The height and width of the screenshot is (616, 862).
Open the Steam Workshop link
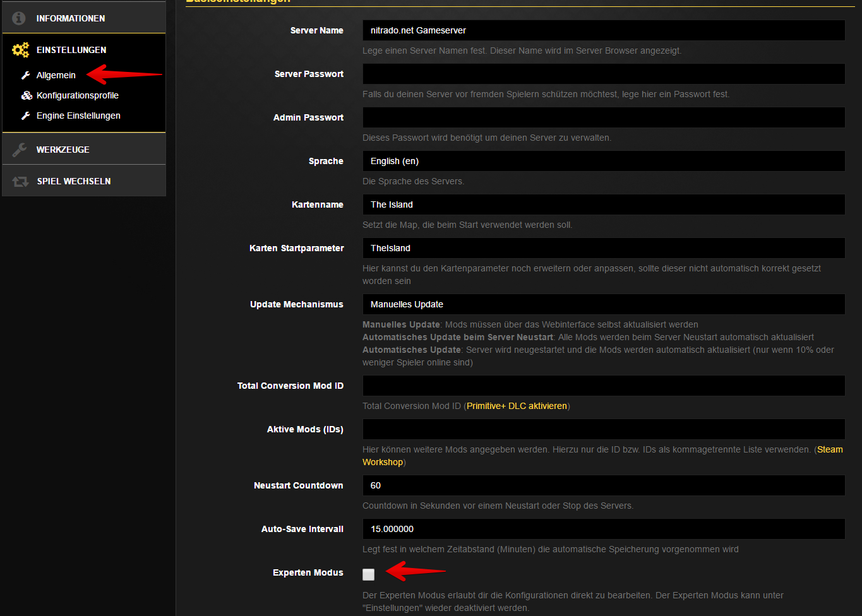829,449
